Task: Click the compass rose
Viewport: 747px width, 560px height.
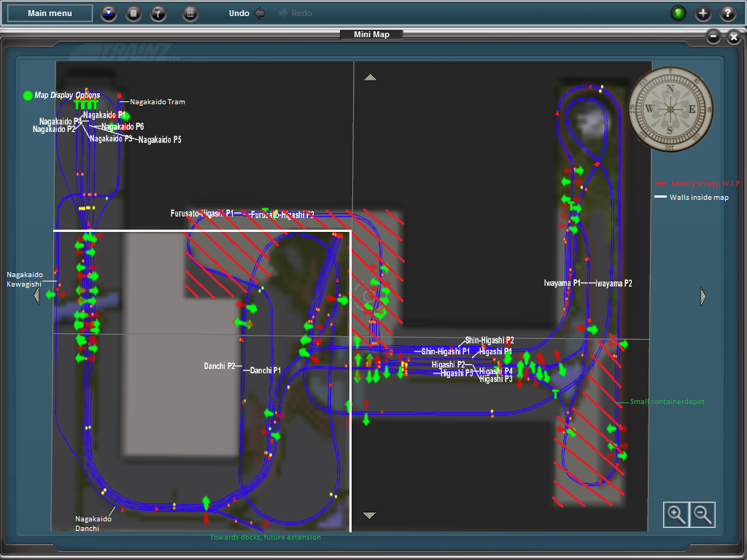Action: click(670, 109)
